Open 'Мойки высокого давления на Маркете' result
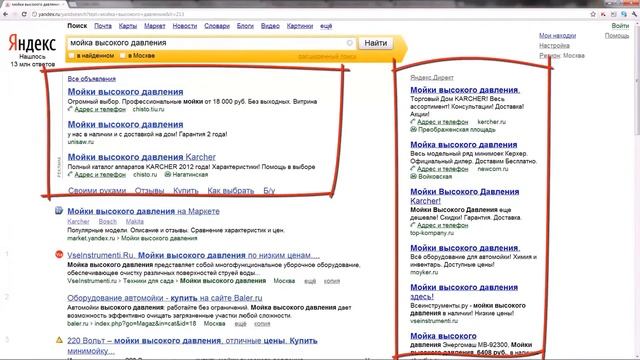This screenshot has width=640, height=360. (143, 211)
